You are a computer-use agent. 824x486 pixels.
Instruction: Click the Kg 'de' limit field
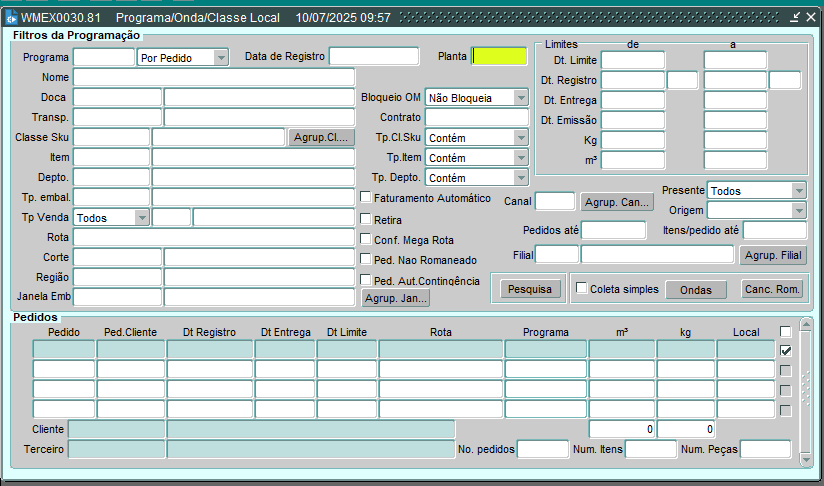[x=633, y=140]
